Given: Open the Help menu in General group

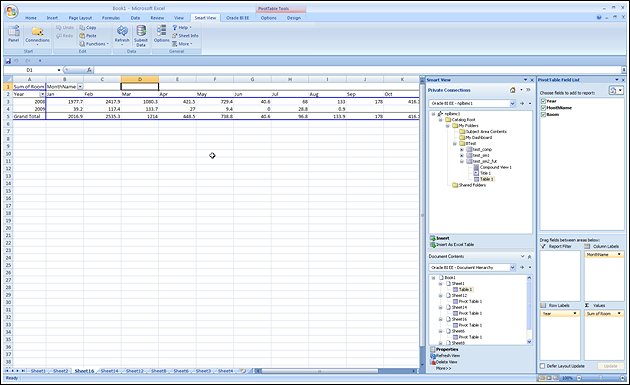Looking at the screenshot, I should point(182,28).
